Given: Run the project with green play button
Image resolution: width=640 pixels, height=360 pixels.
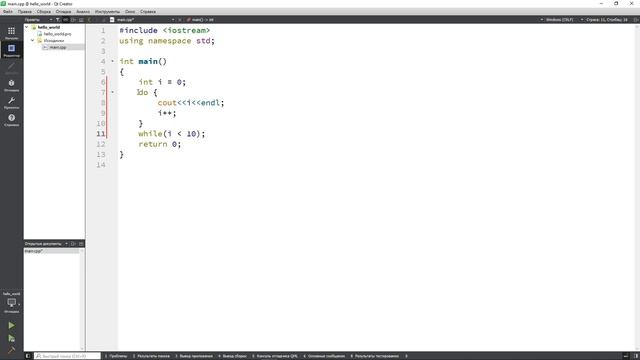Looking at the screenshot, I should coord(11,325).
